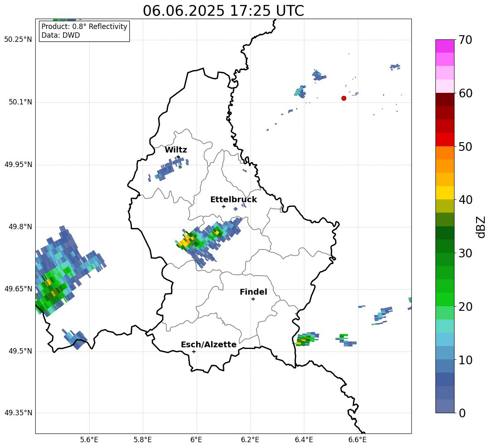Click the colorbar tick label 20
Image resolution: width=491 pixels, height=448 pixels.
pos(466,307)
